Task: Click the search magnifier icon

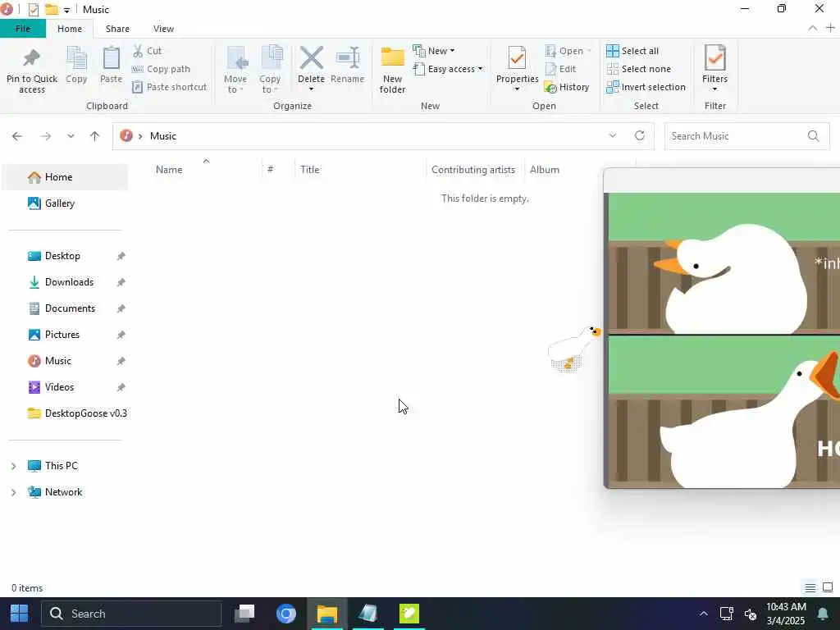Action: 813,136
